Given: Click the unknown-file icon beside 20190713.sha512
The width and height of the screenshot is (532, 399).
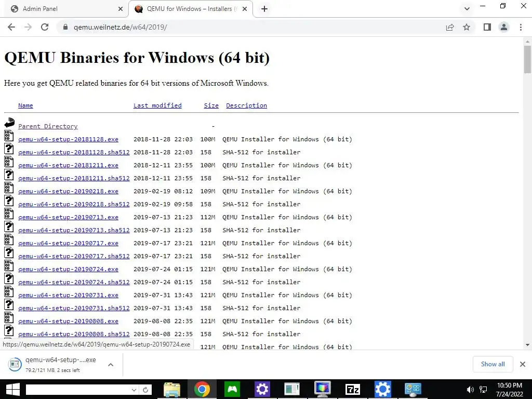Looking at the screenshot, I should tap(9, 227).
